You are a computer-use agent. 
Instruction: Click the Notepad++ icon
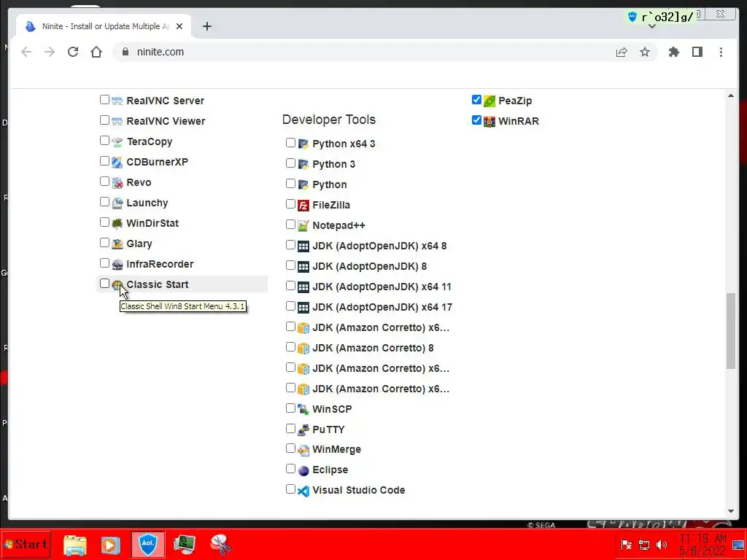[303, 226]
